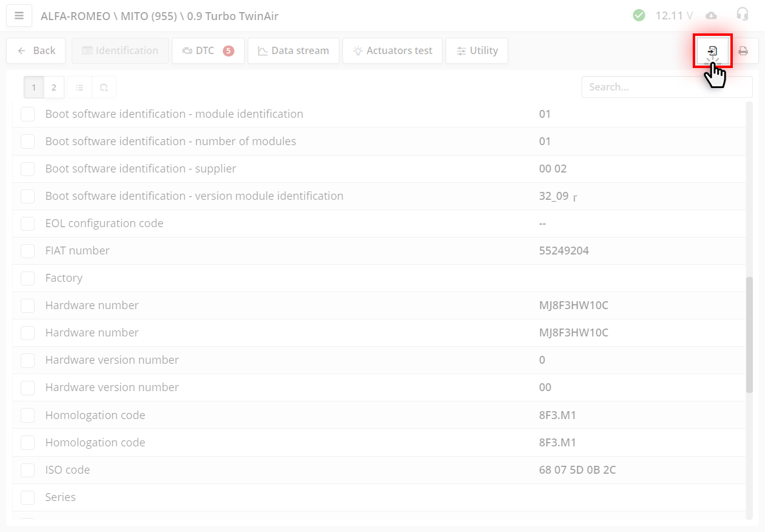Click the Back button
Viewport: 765px width, 532px height.
tap(35, 50)
